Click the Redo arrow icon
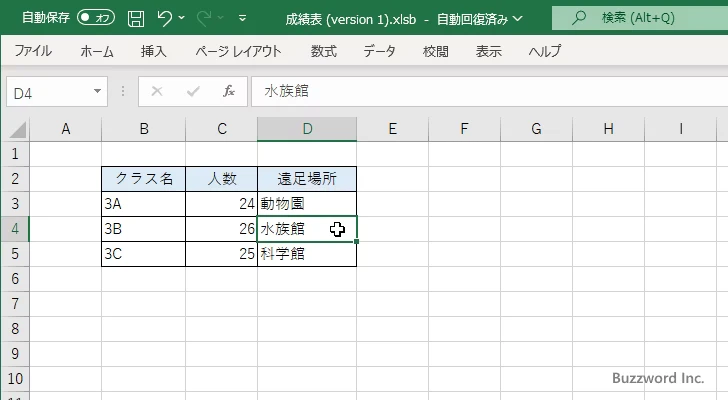The image size is (728, 400). pos(203,18)
